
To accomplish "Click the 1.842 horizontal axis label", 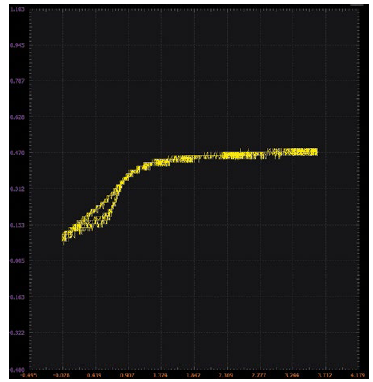I will (194, 375).
